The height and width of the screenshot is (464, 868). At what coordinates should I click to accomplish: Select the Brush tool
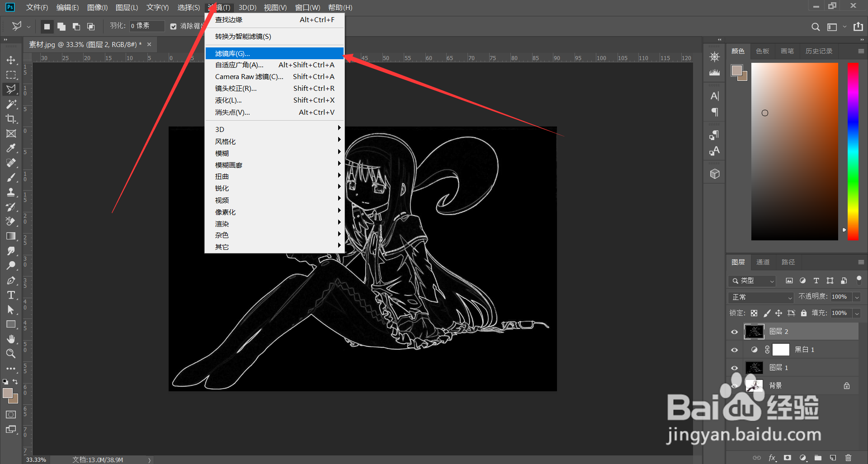tap(11, 178)
